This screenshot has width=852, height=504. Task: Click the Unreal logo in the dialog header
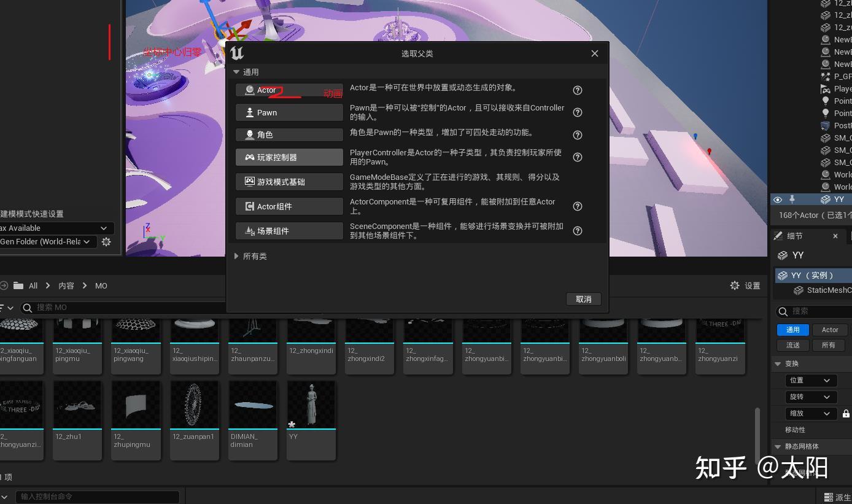point(237,53)
